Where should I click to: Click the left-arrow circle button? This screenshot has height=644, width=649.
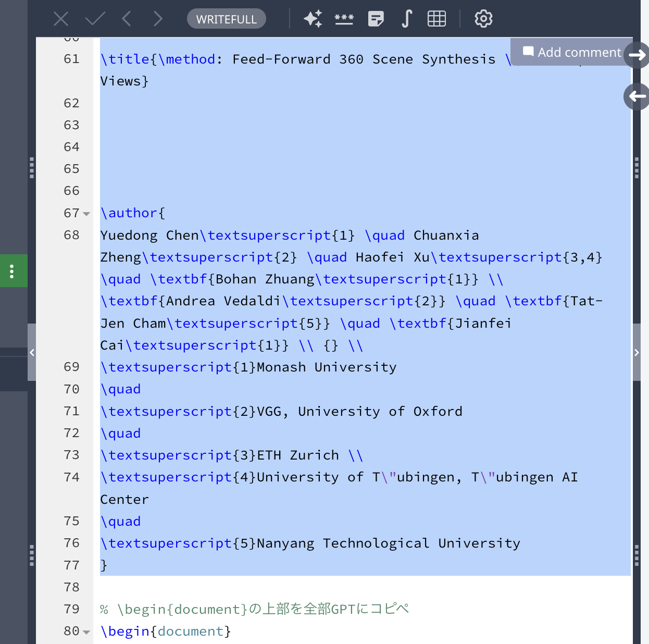[636, 96]
